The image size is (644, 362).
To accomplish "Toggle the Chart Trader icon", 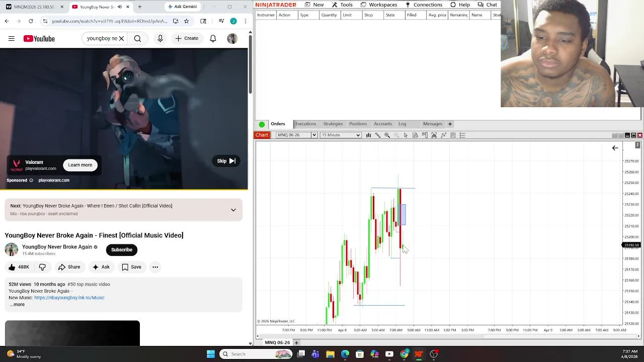I will 425,135.
